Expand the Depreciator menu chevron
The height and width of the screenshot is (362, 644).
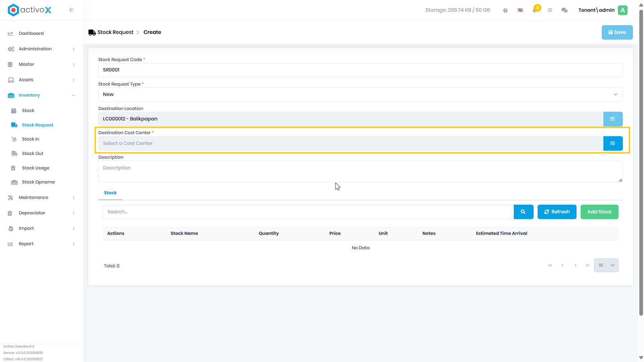73,213
